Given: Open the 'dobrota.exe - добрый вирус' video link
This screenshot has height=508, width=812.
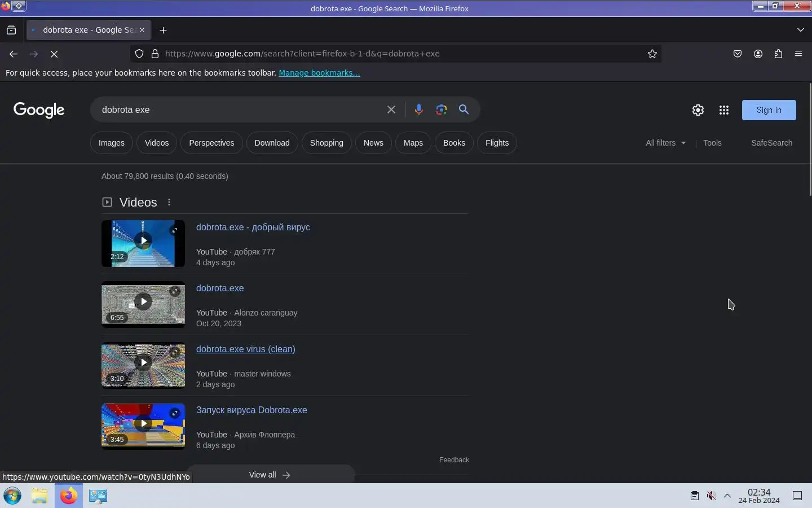Looking at the screenshot, I should pyautogui.click(x=253, y=227).
